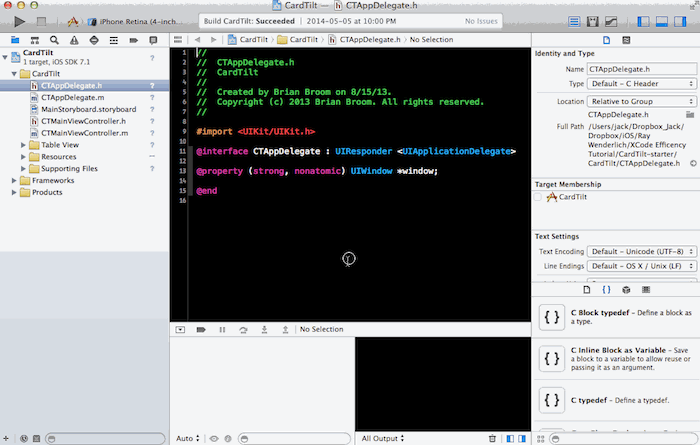Open the Find navigator tab
Viewport: 700px width, 445px height.
pos(54,40)
